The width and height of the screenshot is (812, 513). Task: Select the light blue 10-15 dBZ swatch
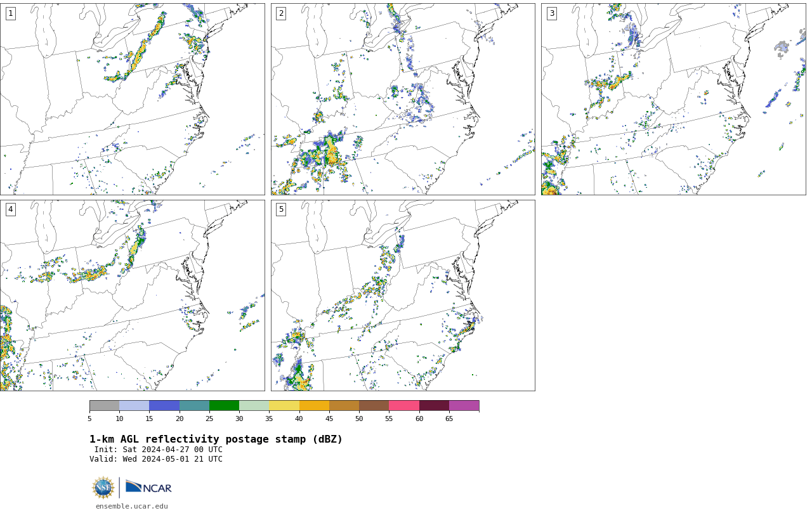point(134,406)
